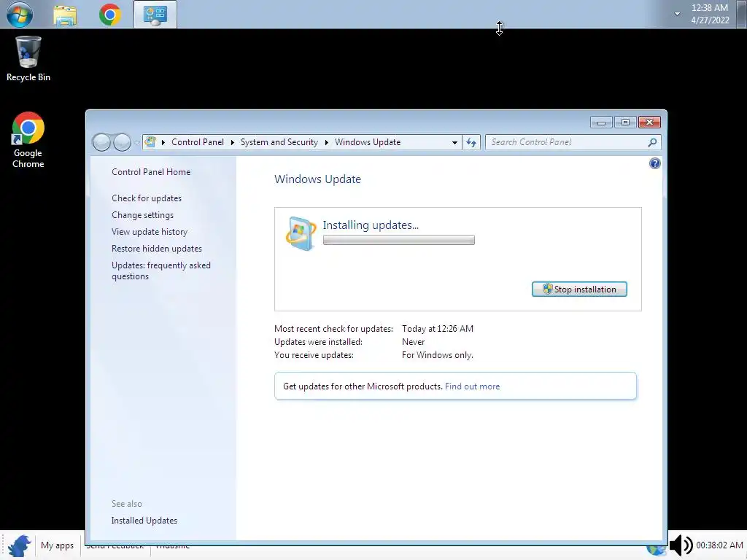Click 'Today at 12:26 AM' text
The height and width of the screenshot is (560, 747).
click(438, 329)
